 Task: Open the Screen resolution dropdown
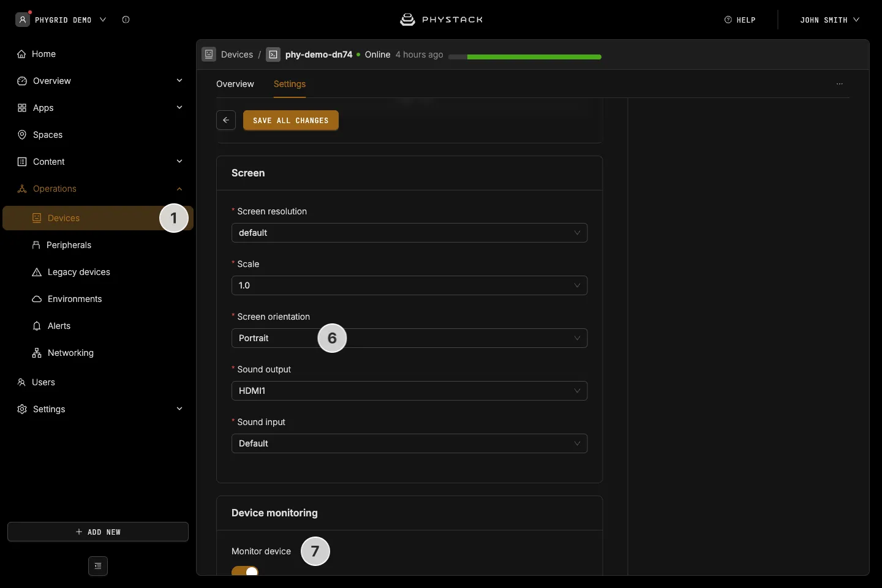(x=409, y=233)
